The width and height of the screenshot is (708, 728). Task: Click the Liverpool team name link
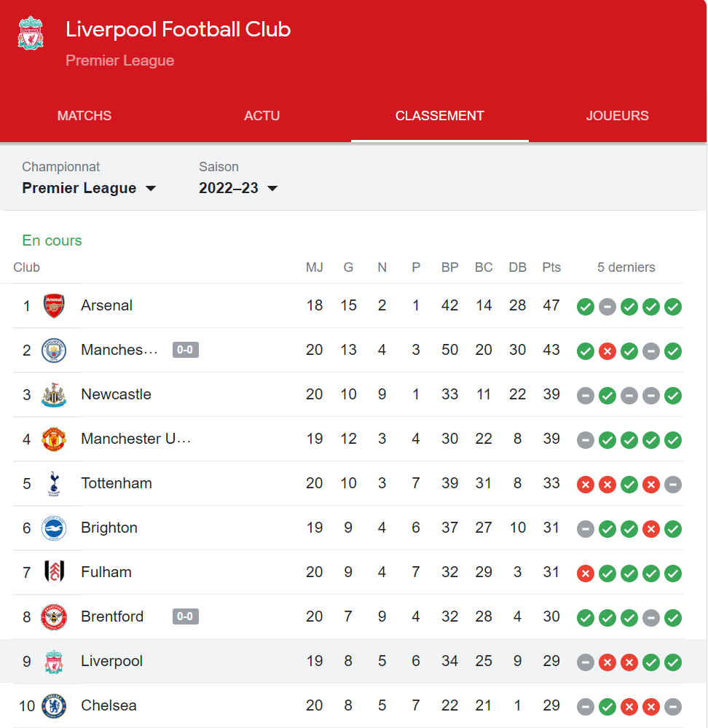click(111, 662)
